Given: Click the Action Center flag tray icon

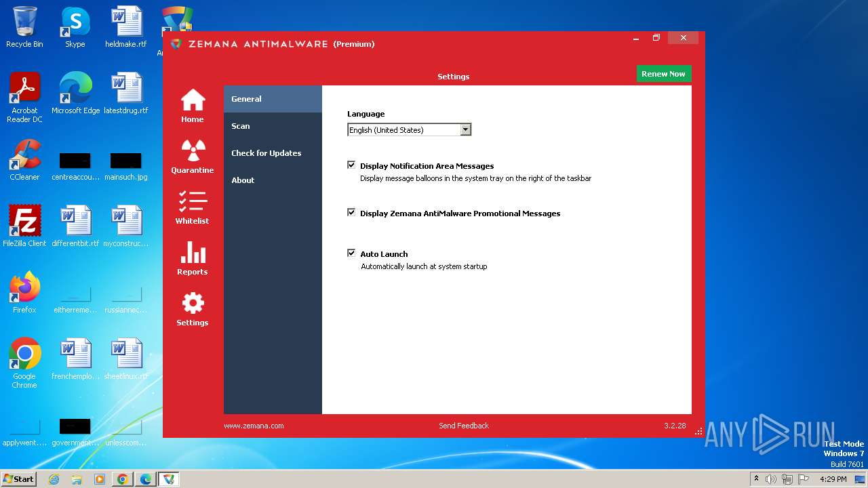Looking at the screenshot, I should coord(804,479).
